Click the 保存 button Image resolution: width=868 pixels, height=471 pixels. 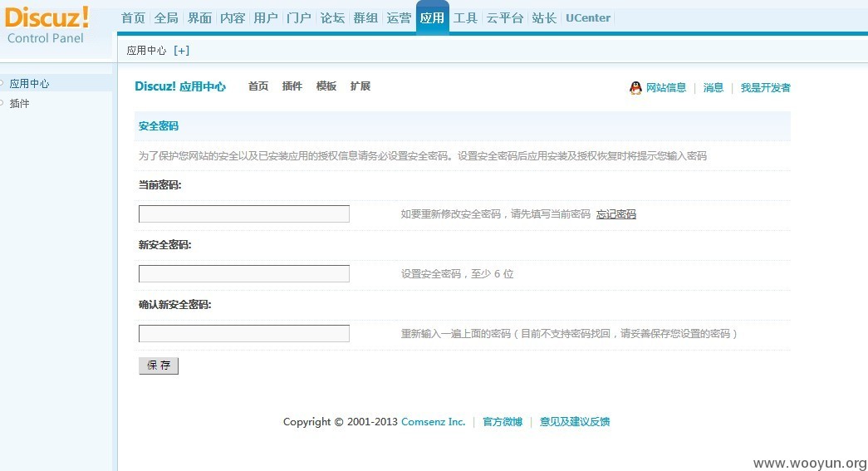(x=159, y=366)
